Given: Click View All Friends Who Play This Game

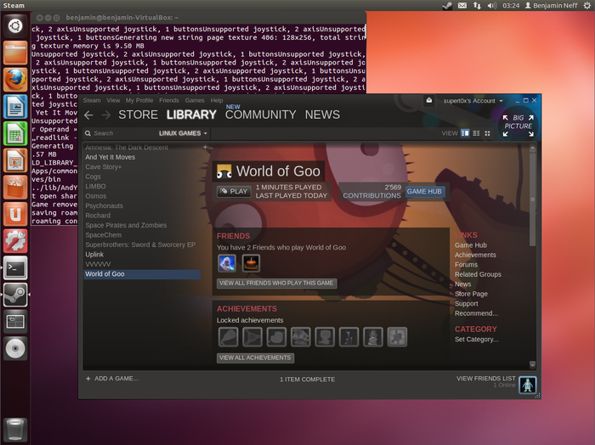Looking at the screenshot, I should click(x=276, y=283).
